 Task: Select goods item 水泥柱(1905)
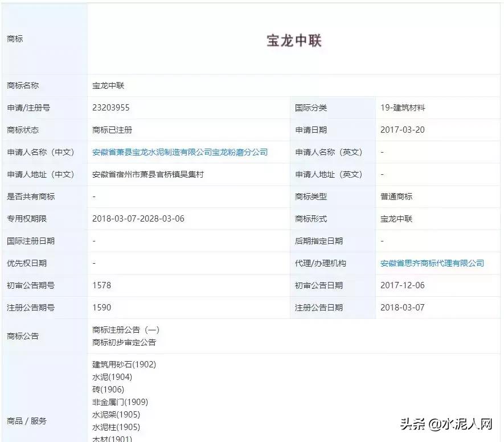tap(116, 427)
